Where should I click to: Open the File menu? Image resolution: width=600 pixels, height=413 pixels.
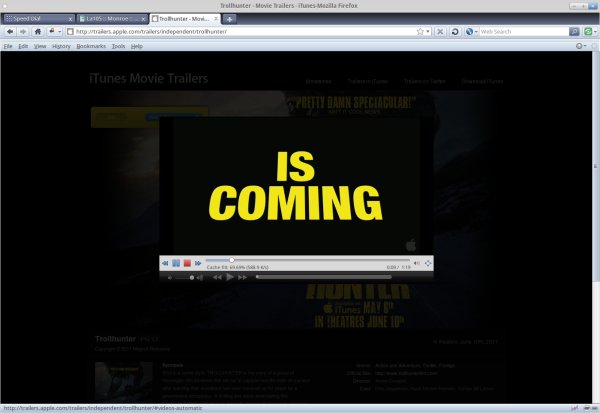[x=8, y=46]
